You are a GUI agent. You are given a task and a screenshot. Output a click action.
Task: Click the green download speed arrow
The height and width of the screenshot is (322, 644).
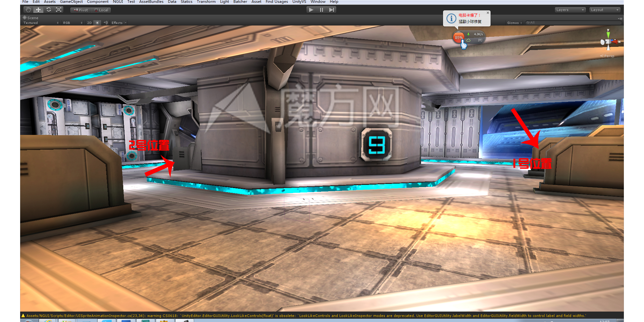pos(468,34)
